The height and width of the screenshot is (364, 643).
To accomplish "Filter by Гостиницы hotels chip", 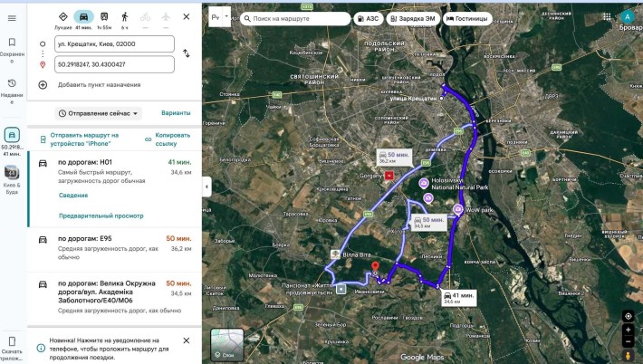I will (x=467, y=18).
